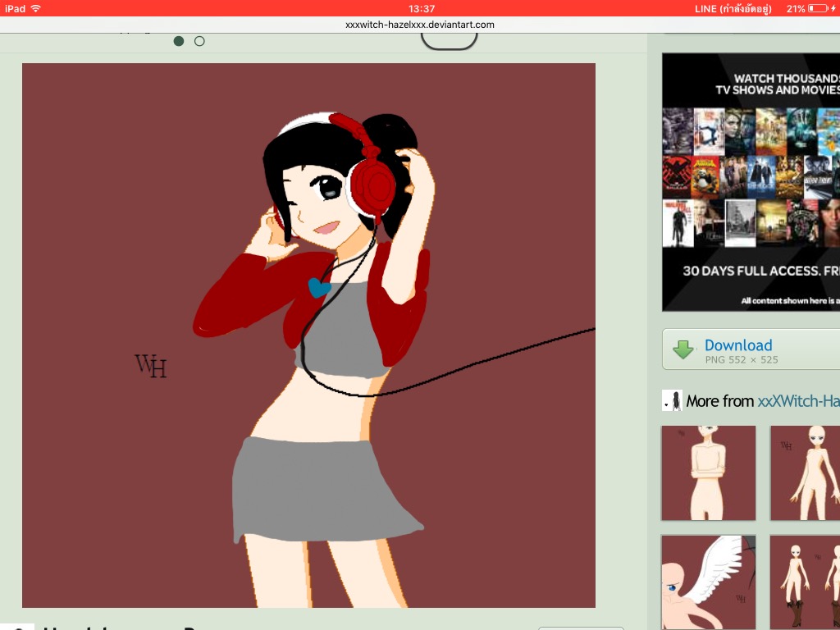Open the boots figures base thumbnail
The height and width of the screenshot is (630, 840).
[805, 582]
